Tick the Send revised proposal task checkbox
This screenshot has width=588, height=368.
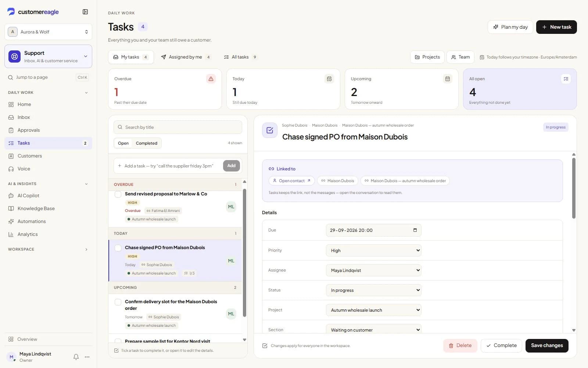click(x=118, y=194)
